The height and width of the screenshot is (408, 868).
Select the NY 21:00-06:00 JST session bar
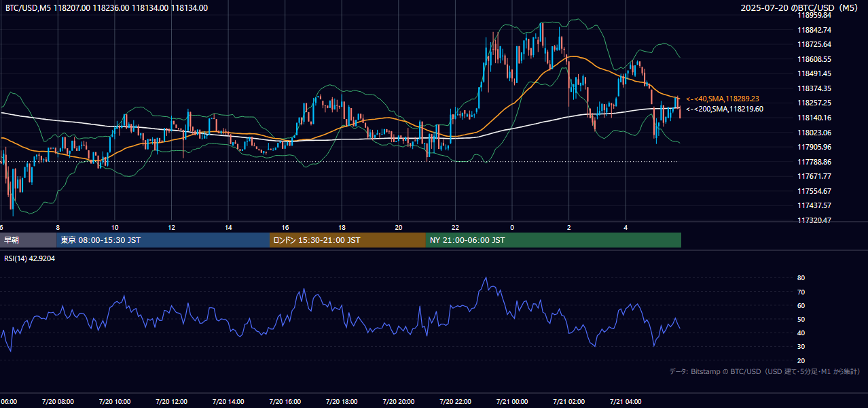click(554, 240)
